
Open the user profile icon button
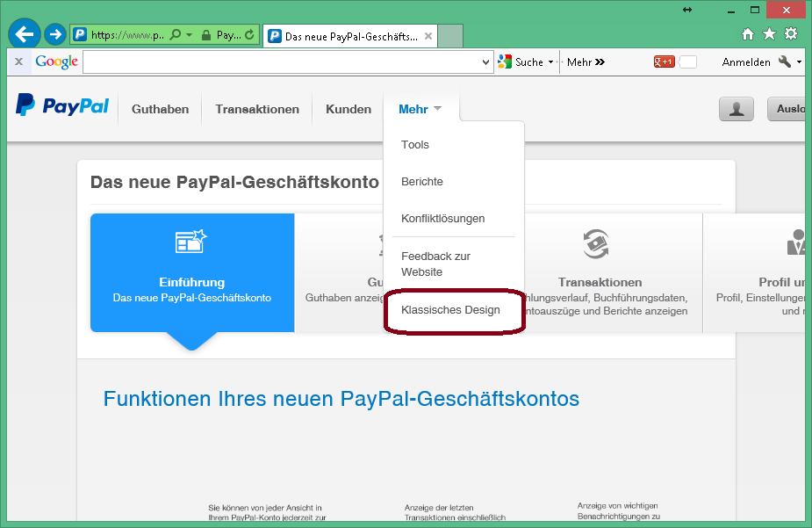737,109
